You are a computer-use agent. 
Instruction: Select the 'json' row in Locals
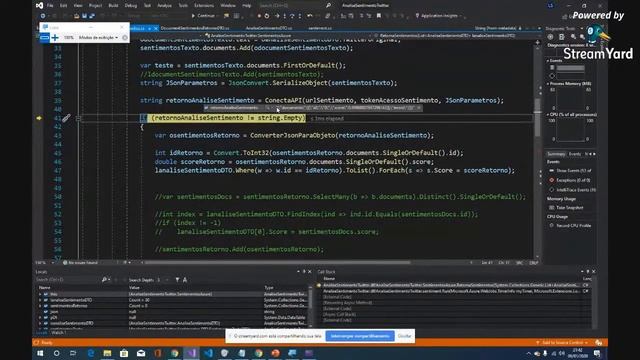coord(171,311)
